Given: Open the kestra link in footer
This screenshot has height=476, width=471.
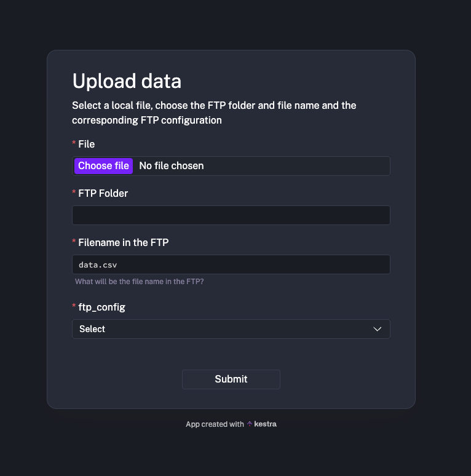Looking at the screenshot, I should (x=266, y=424).
